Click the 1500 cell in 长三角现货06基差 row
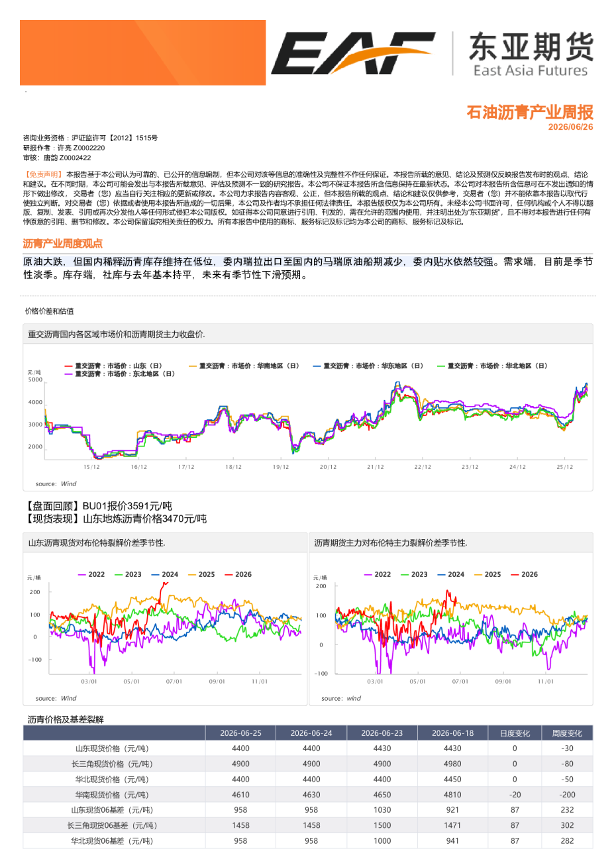616x863 pixels. click(382, 825)
